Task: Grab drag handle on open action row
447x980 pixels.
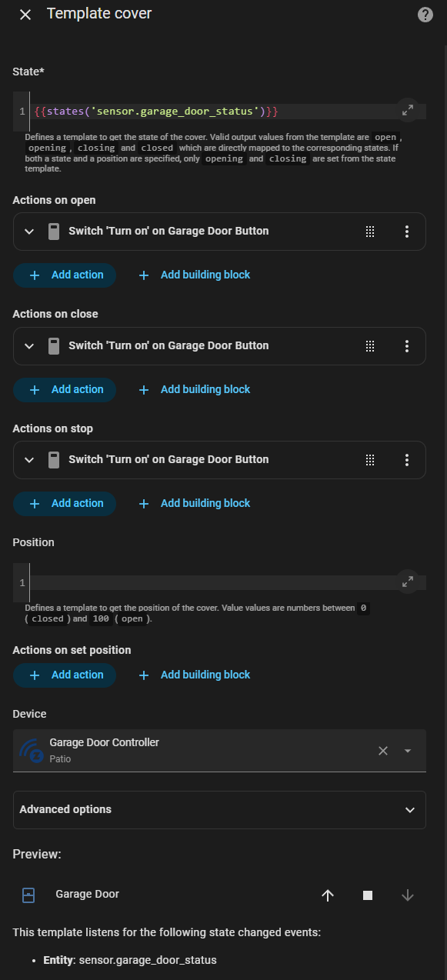Action: click(x=370, y=232)
